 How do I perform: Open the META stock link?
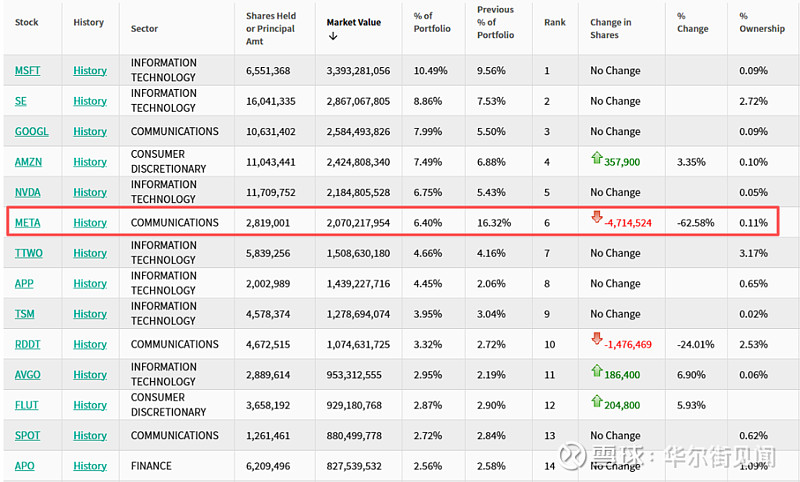(x=28, y=223)
